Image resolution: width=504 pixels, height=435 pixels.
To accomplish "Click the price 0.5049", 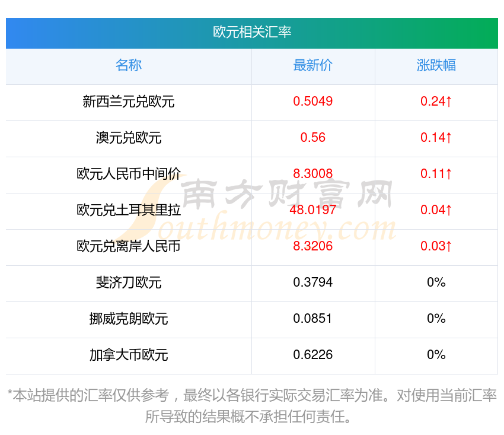I will [312, 101].
